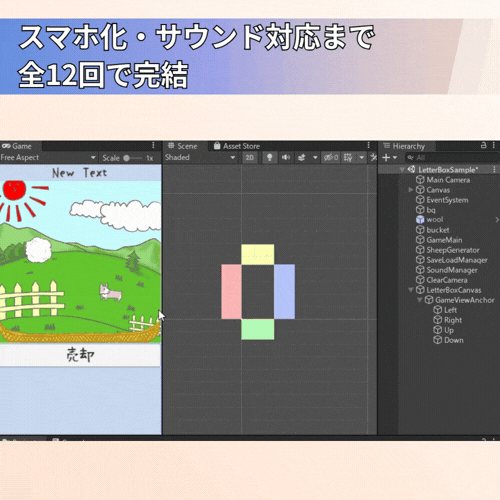
Task: Toggle hidden objects visibility counter icon
Action: tap(331, 157)
